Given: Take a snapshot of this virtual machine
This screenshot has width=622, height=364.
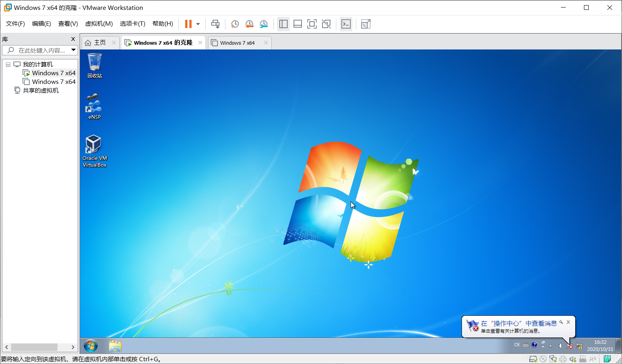Looking at the screenshot, I should 235,24.
